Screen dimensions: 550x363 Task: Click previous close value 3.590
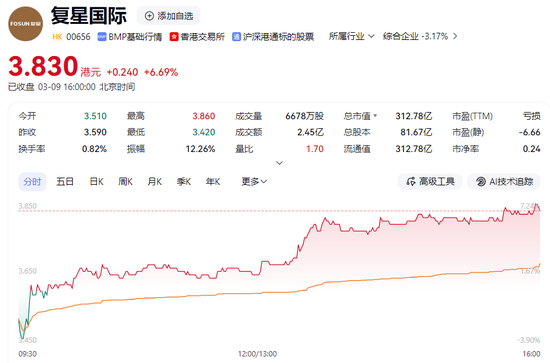(x=95, y=132)
